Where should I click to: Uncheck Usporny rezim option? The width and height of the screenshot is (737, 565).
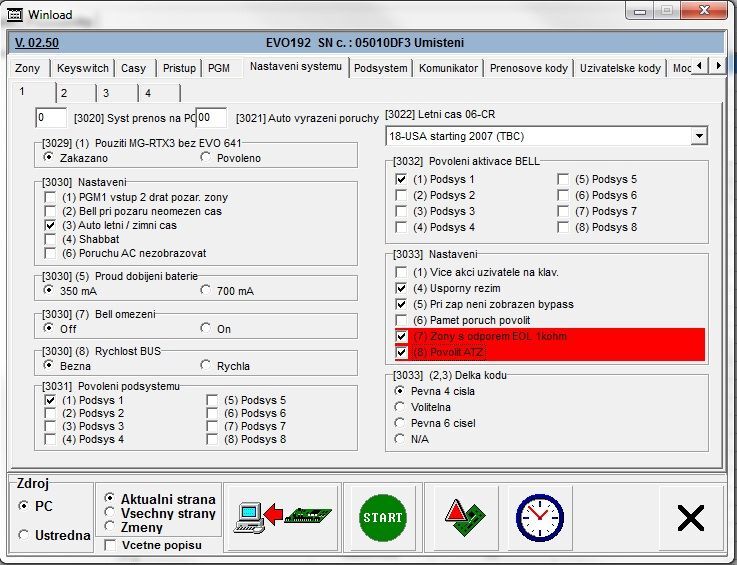tap(402, 288)
